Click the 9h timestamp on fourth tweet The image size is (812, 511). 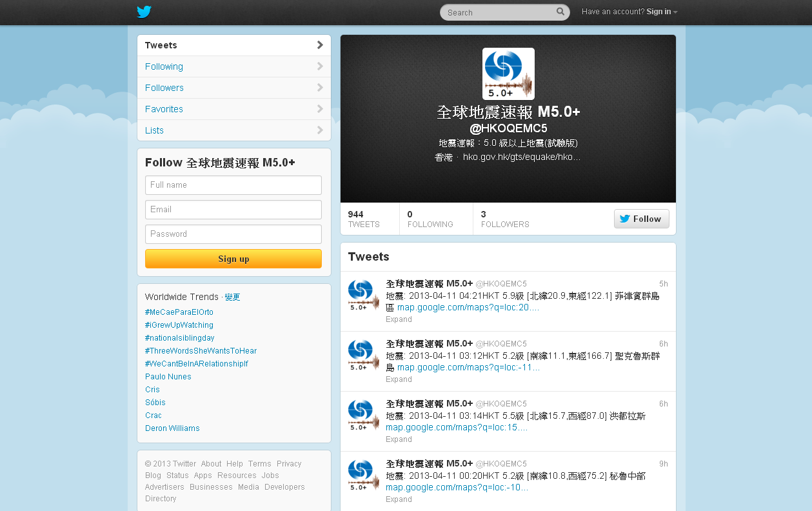[x=663, y=464]
